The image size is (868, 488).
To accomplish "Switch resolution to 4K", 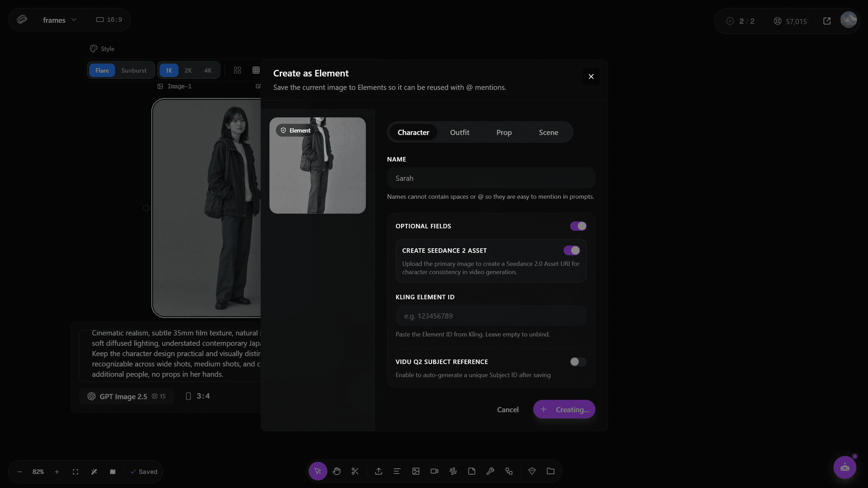I will pos(208,70).
